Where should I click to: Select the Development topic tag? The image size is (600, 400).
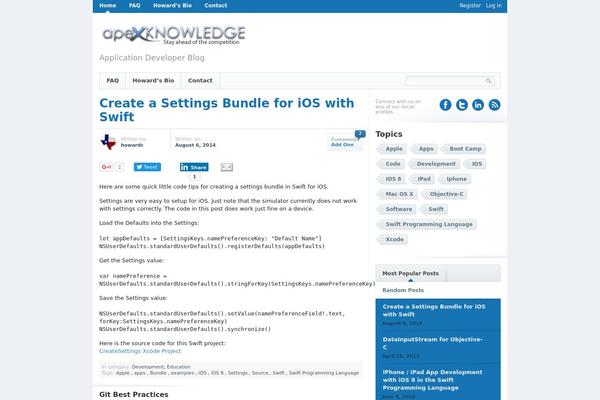coord(434,164)
